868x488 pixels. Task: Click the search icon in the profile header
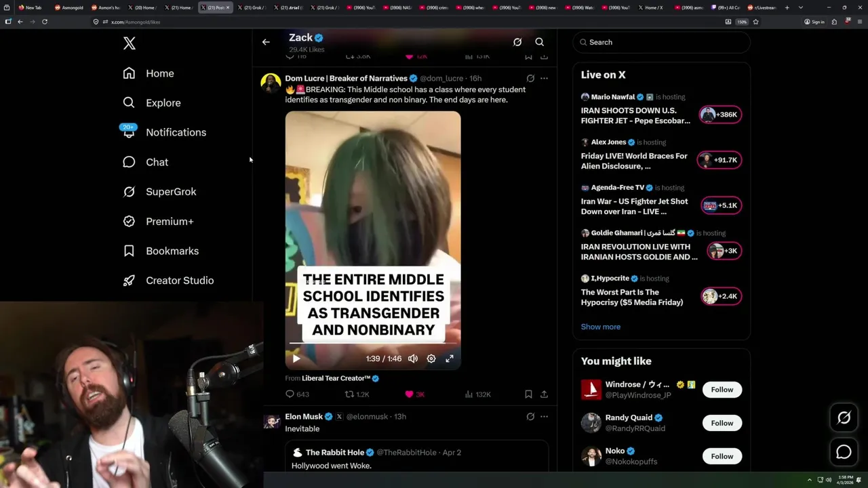pyautogui.click(x=540, y=42)
